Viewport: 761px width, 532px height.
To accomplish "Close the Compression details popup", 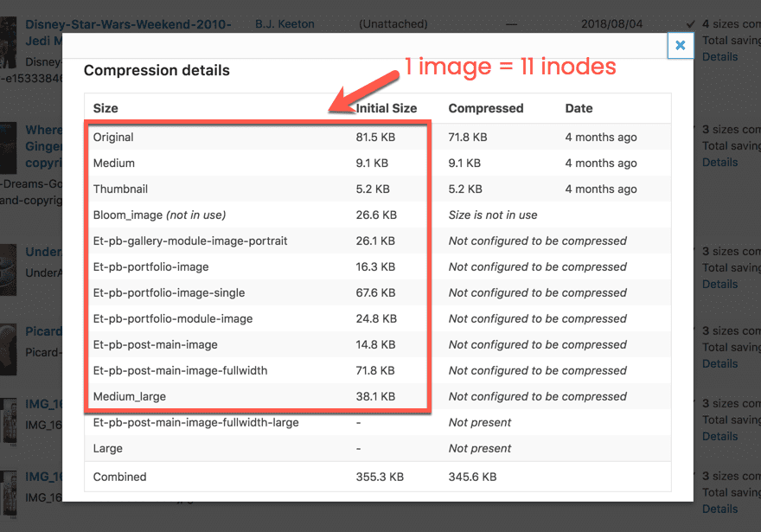I will 681,45.
